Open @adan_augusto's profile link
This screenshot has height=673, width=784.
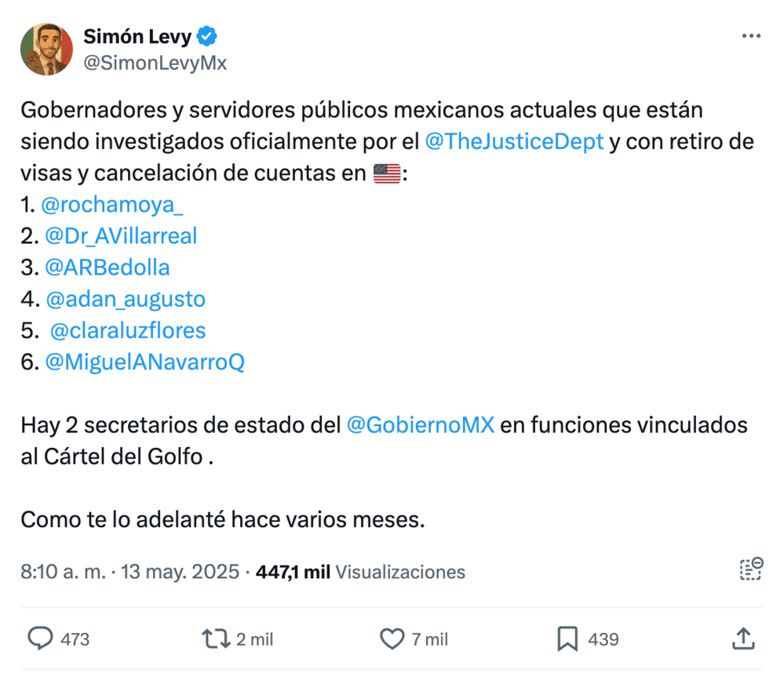pos(125,299)
